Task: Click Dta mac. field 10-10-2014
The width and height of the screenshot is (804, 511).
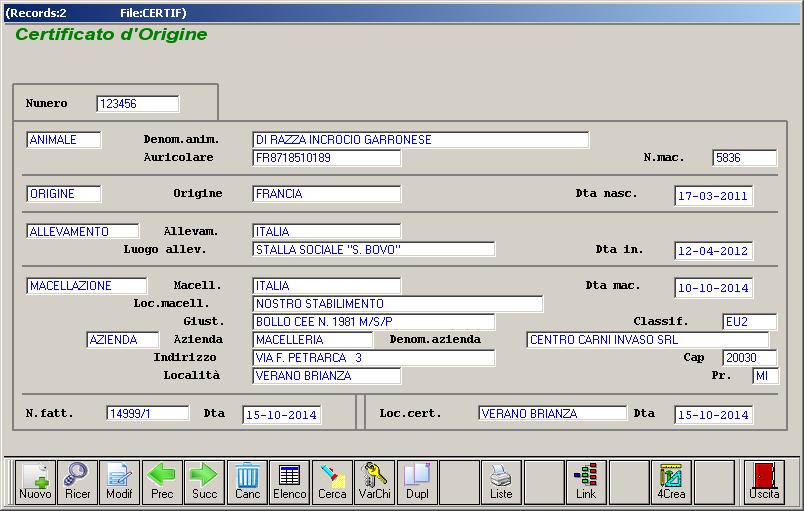Action: (x=713, y=288)
